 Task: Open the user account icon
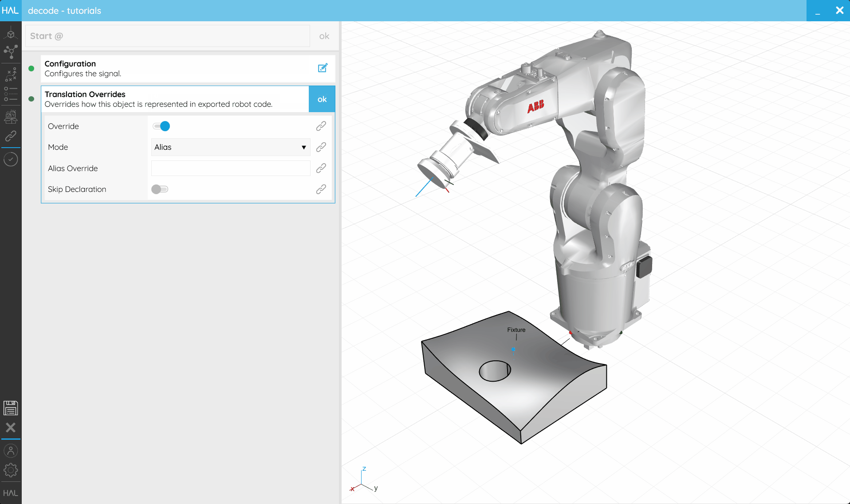(x=11, y=451)
